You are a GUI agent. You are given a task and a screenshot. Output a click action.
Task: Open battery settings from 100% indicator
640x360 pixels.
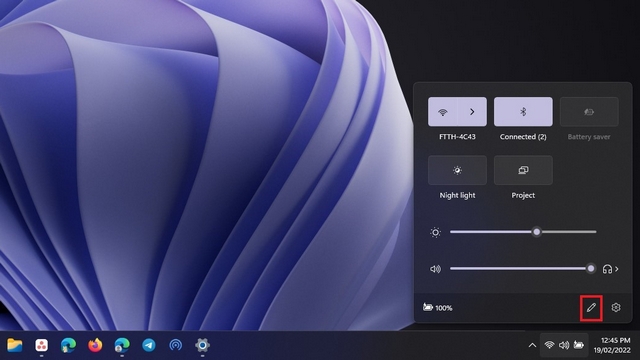coord(438,307)
